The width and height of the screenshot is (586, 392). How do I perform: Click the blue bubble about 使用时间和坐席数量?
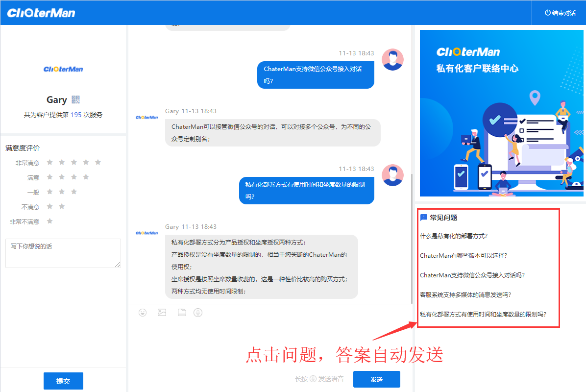(306, 191)
